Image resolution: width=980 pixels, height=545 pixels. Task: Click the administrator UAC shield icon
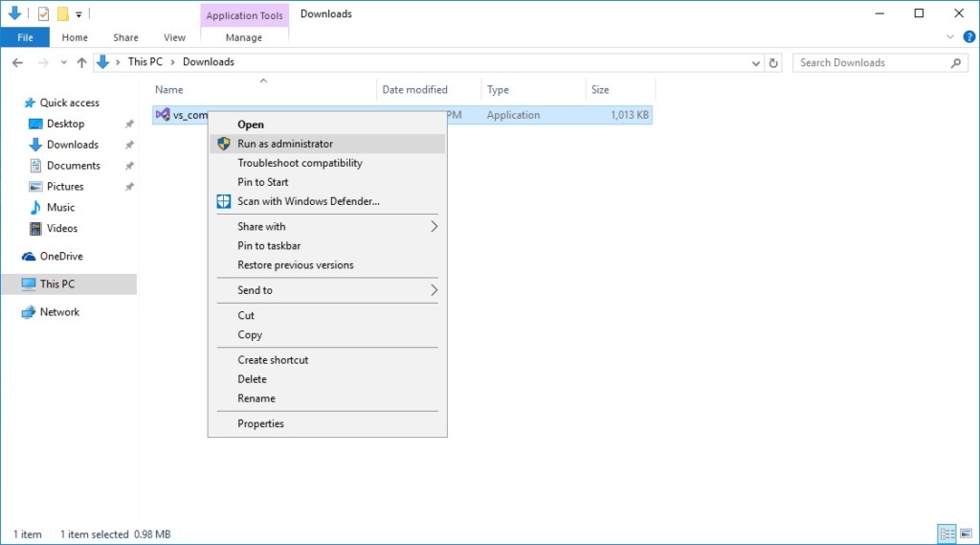(x=224, y=144)
